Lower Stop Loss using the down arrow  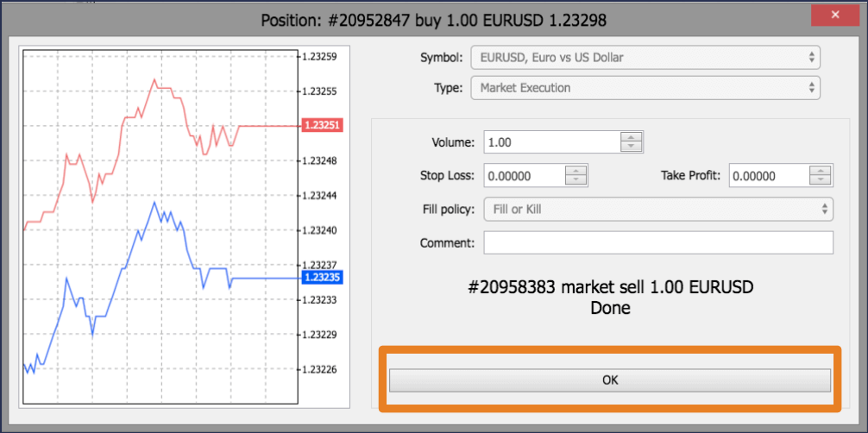pyautogui.click(x=576, y=181)
